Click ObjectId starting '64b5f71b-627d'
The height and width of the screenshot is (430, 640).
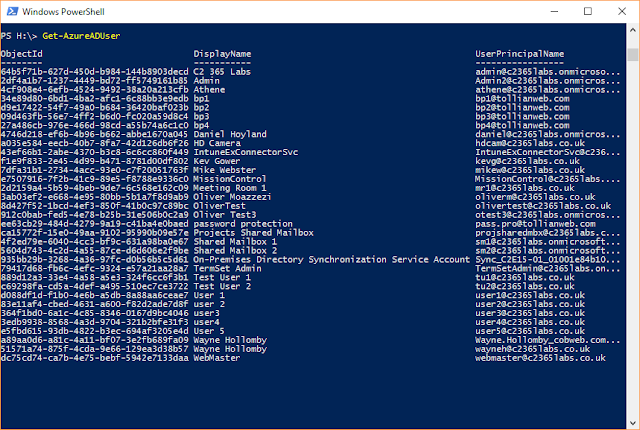95,72
